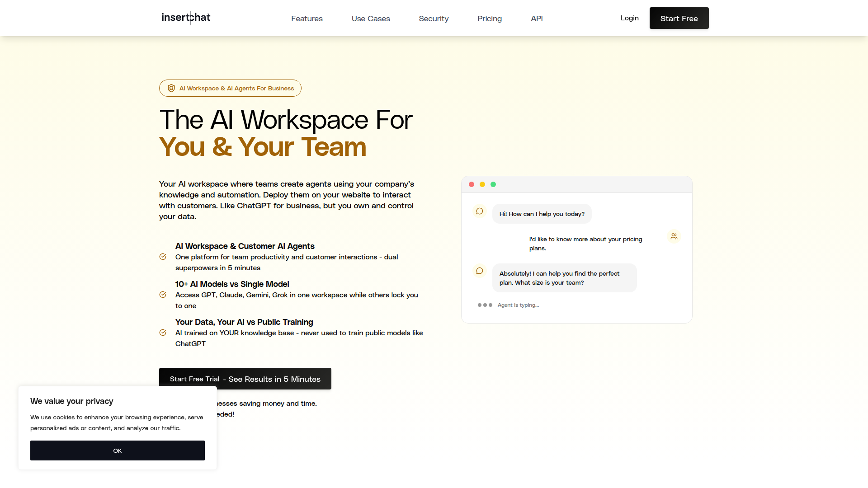Click the shield icon in business badge
Viewport: 868px width, 488px height.
pos(171,88)
